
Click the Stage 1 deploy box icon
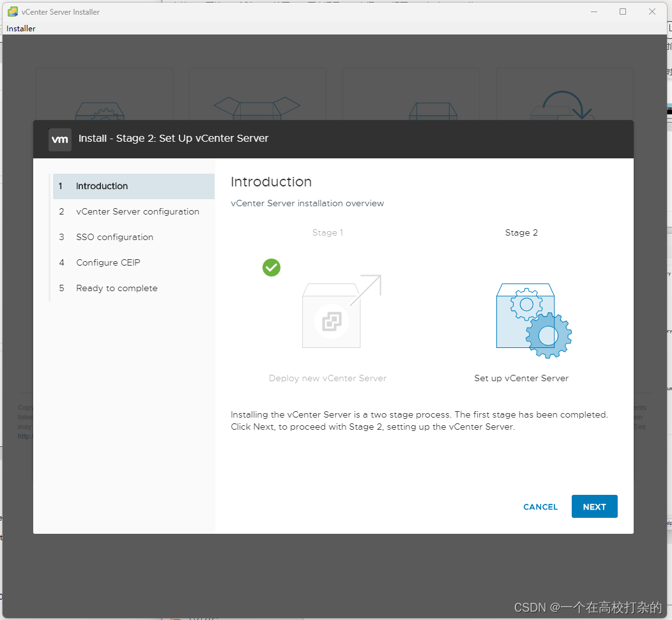(342, 312)
